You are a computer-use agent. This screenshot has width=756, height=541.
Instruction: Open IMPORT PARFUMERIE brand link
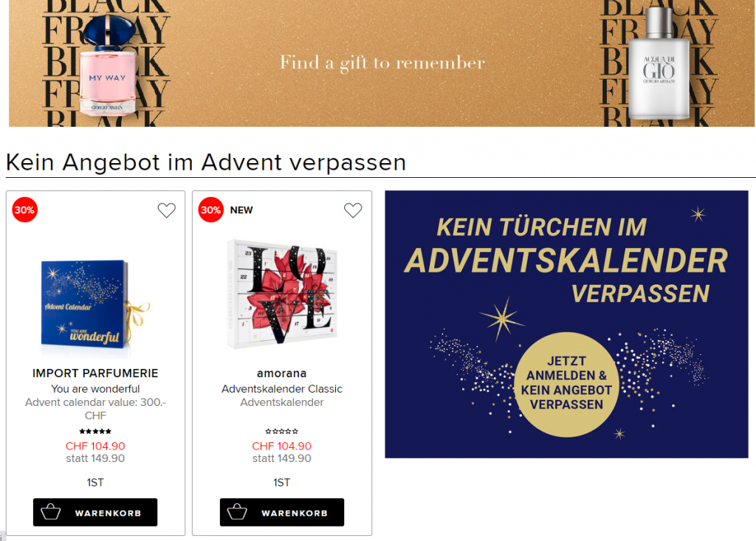click(x=95, y=373)
